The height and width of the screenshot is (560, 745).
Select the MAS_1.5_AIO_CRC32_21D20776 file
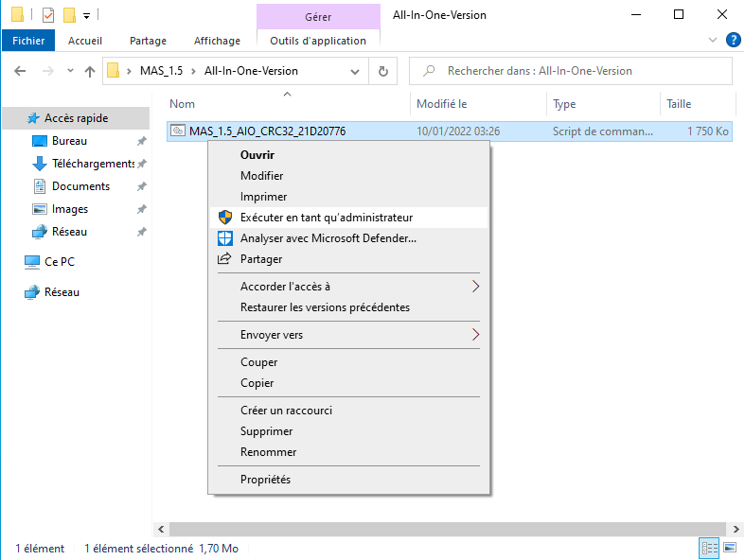(x=449, y=131)
